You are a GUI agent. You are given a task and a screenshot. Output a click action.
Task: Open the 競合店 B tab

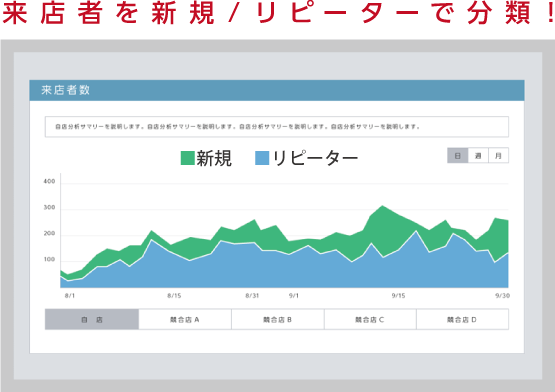click(x=278, y=319)
